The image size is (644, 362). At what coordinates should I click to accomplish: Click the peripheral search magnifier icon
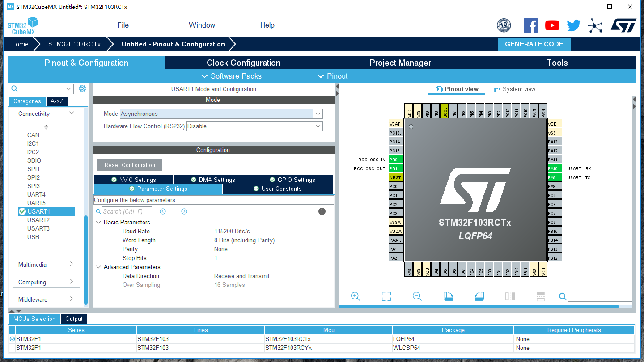click(14, 88)
